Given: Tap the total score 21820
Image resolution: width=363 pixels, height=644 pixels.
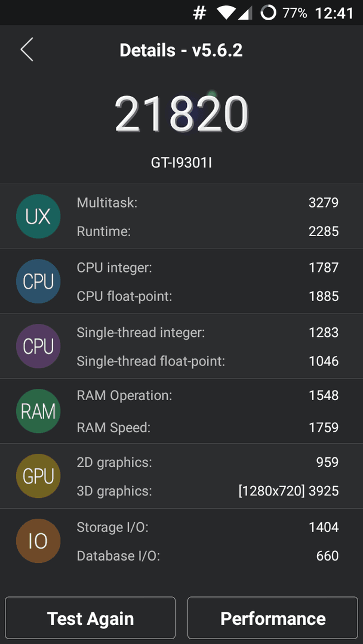Looking at the screenshot, I should point(181,114).
